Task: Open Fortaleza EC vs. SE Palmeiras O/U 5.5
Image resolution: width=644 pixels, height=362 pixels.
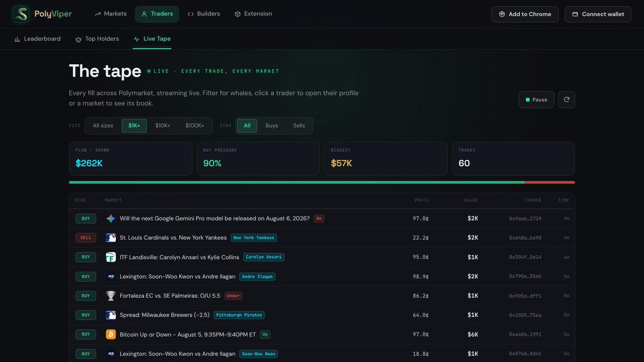Action: point(170,295)
